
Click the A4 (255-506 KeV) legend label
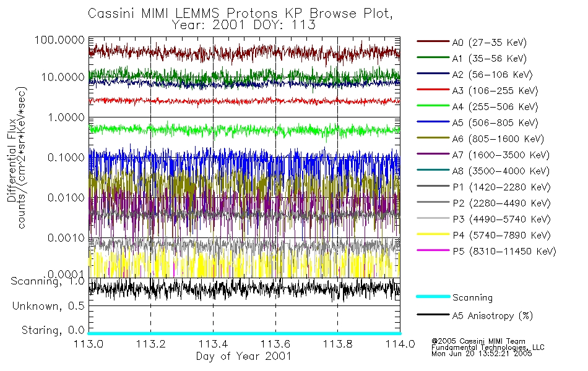pos(495,107)
